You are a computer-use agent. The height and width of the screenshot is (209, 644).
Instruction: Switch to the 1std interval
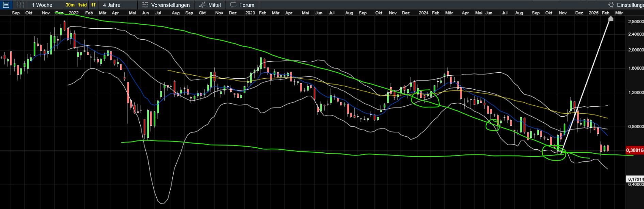(x=82, y=5)
